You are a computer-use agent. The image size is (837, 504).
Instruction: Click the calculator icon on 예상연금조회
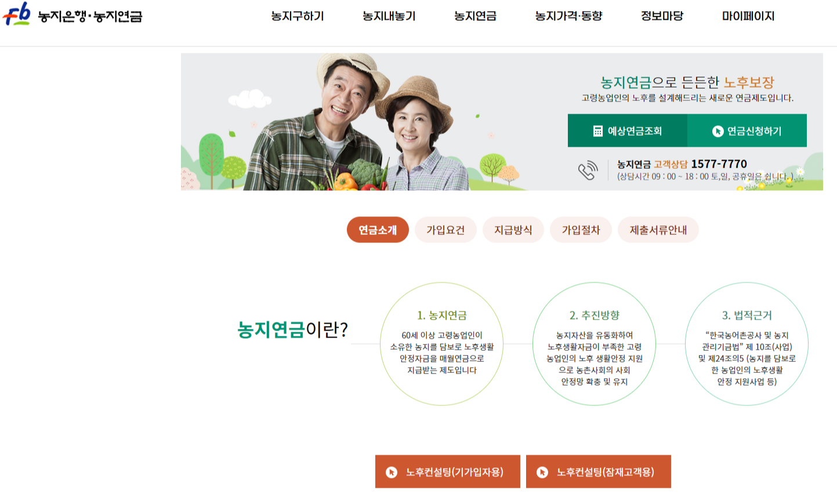click(598, 131)
